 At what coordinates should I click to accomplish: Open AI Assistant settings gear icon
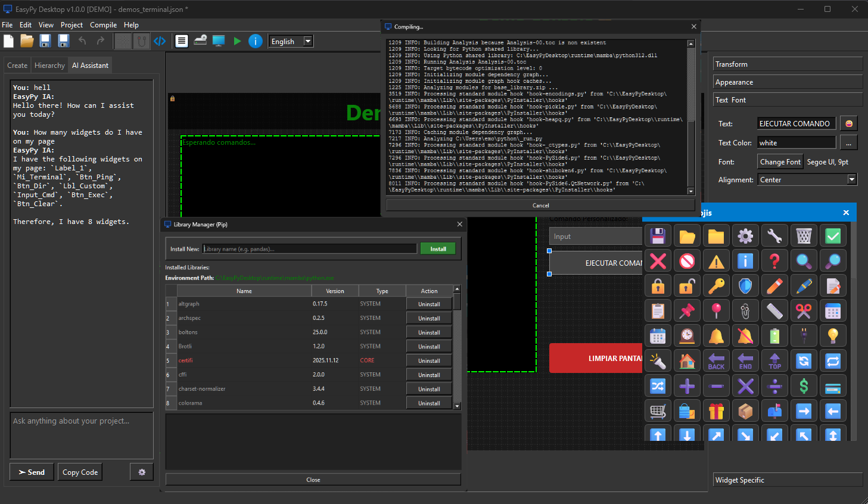[x=141, y=471]
